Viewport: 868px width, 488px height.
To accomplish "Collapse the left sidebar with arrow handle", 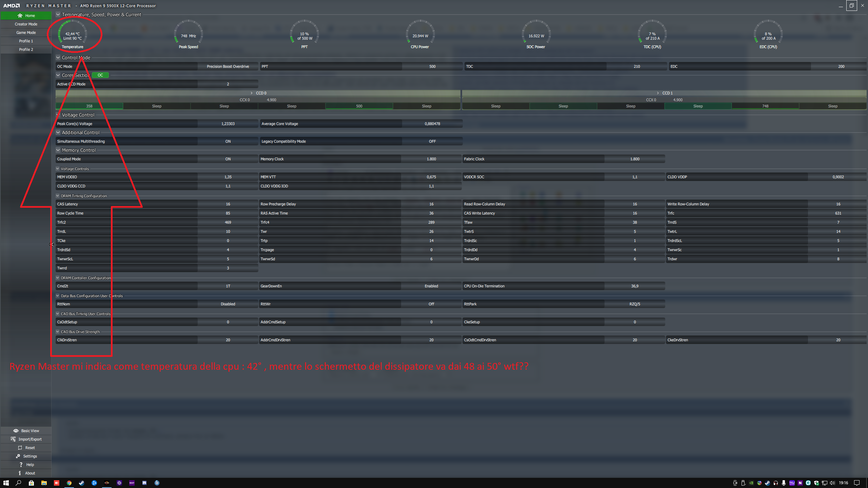I will [51, 244].
